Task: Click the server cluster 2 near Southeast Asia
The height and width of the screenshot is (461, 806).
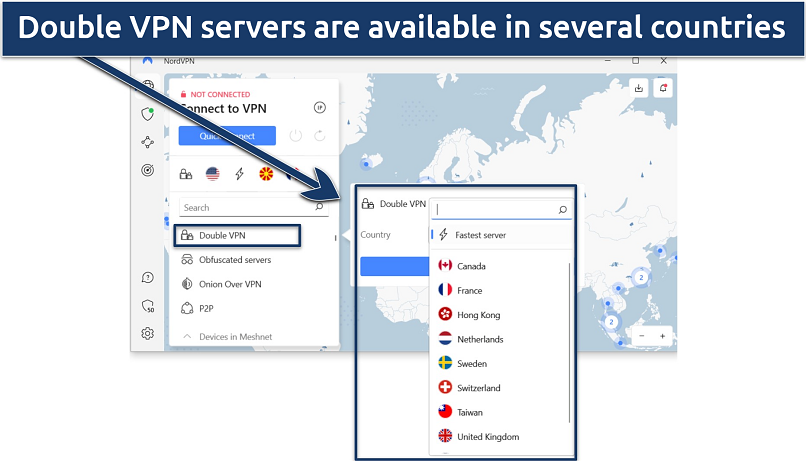Action: click(x=611, y=322)
